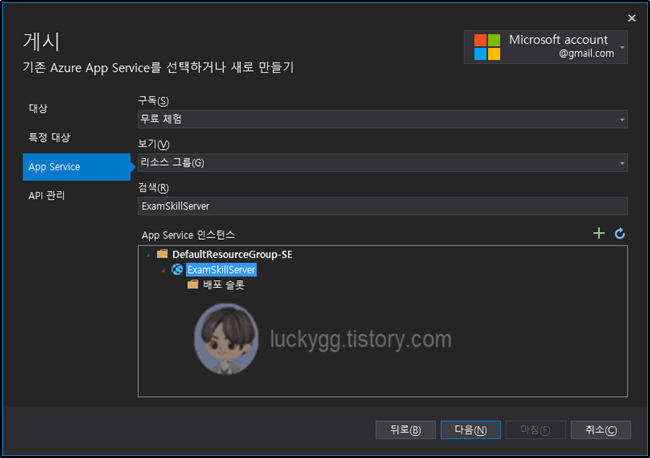Open the Microsoft account dropdown arrow
The height and width of the screenshot is (458, 650).
coord(622,47)
